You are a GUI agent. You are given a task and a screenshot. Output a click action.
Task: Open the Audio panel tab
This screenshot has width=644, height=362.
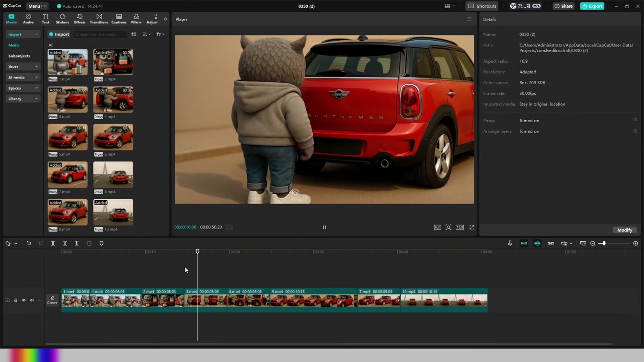[28, 19]
